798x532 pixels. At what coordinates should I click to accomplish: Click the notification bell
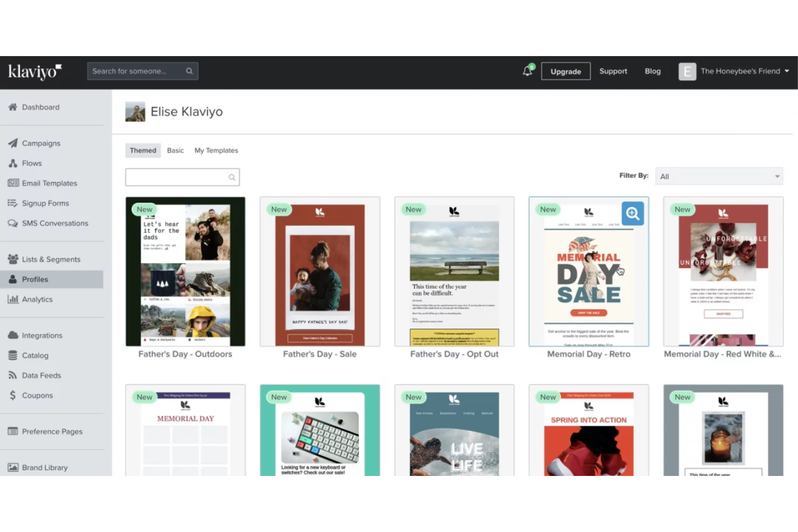point(527,71)
